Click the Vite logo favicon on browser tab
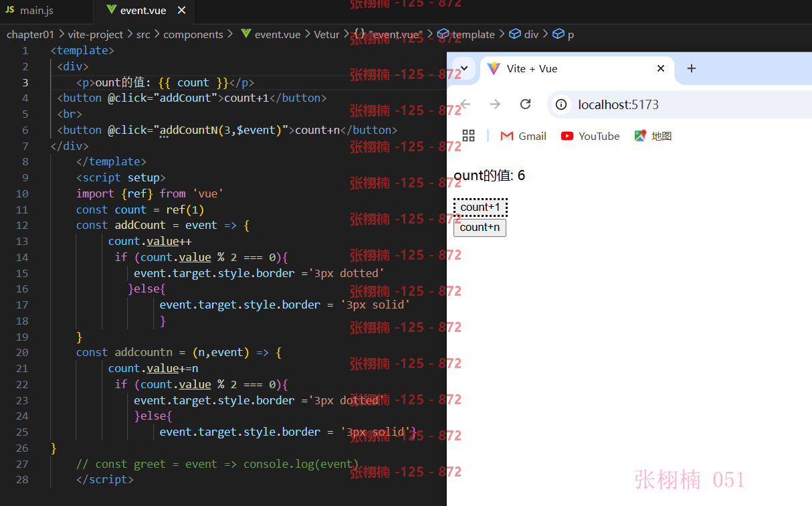The image size is (812, 506). click(x=494, y=68)
